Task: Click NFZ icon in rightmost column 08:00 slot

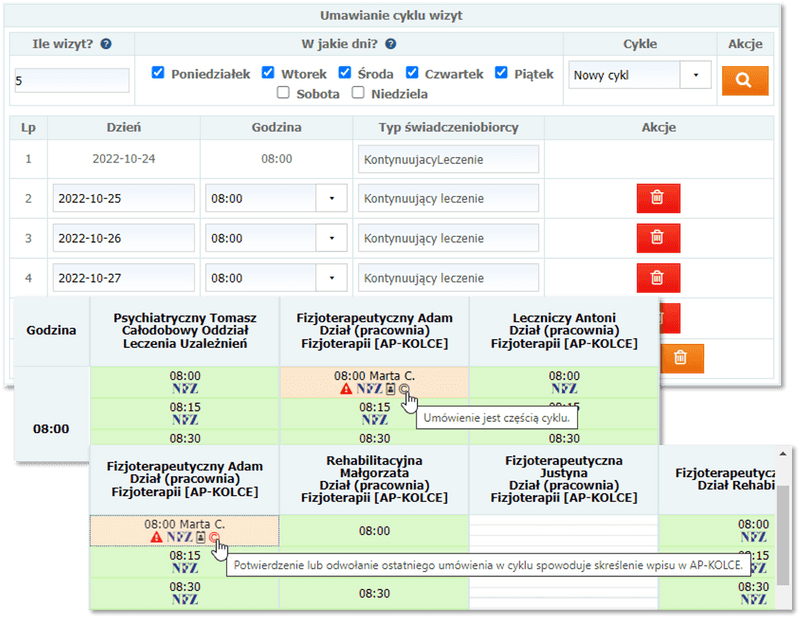Action: tap(754, 537)
